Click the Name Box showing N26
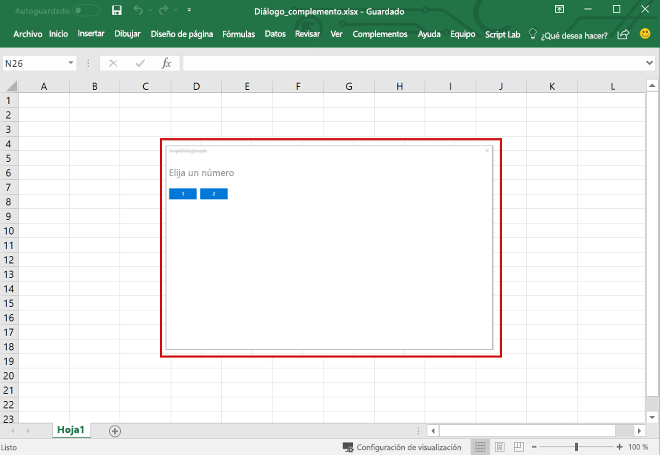 point(34,64)
